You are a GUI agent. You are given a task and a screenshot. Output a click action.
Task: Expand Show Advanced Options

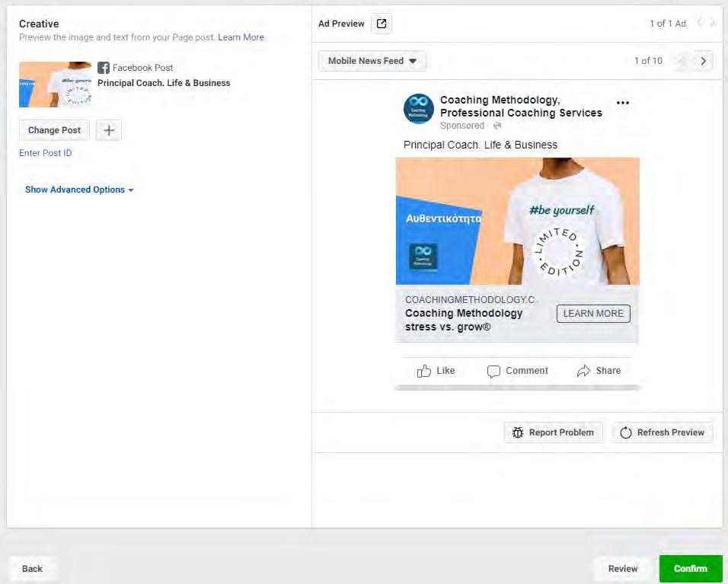pyautogui.click(x=79, y=190)
